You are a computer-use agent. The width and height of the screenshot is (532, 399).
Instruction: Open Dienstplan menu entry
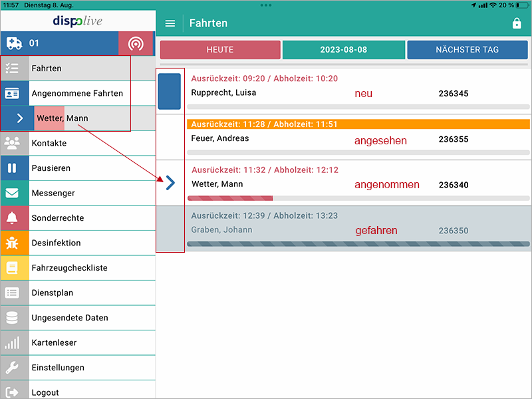pyautogui.click(x=78, y=293)
